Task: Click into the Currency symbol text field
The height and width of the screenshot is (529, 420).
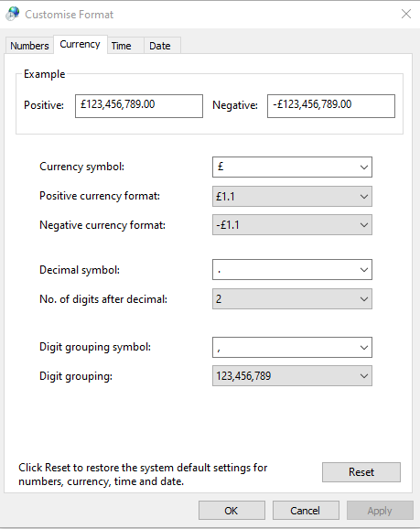Action: [285, 167]
